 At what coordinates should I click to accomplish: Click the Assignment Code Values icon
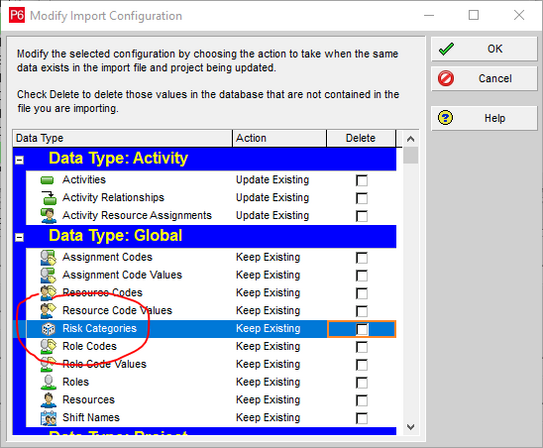48,275
